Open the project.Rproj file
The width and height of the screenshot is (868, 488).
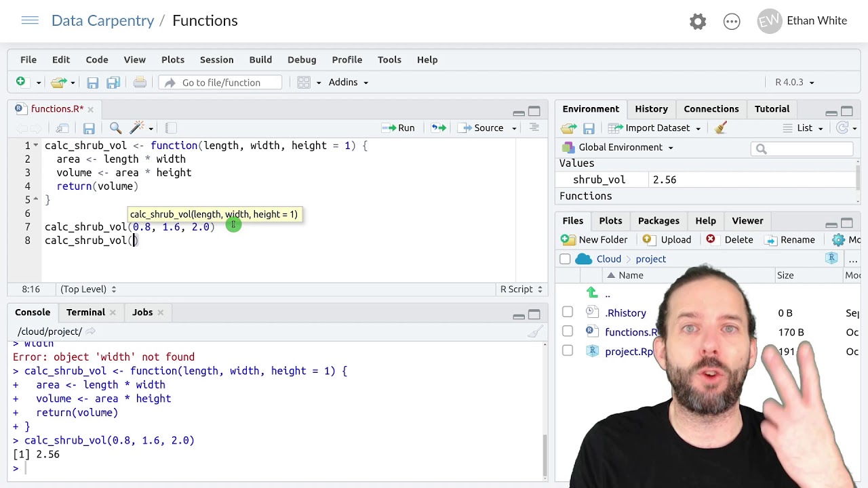[629, 352]
